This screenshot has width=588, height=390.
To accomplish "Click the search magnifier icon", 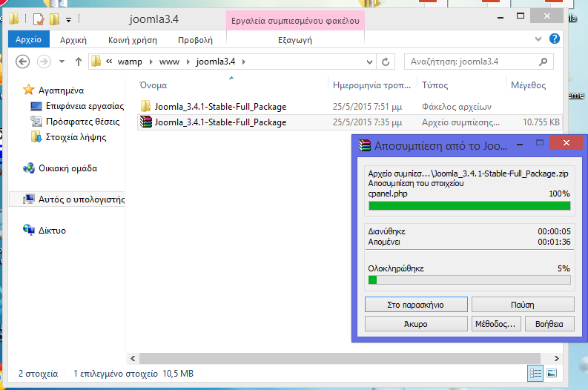I will 543,62.
